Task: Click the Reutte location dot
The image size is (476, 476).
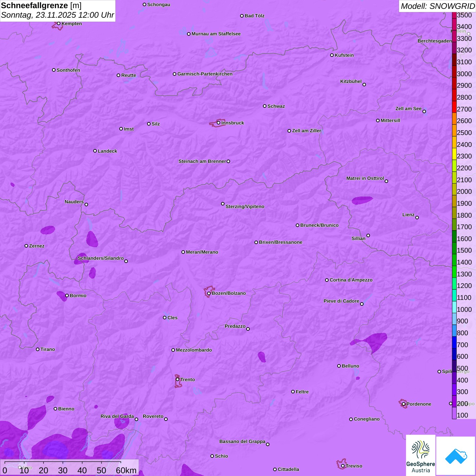Action: pos(118,75)
